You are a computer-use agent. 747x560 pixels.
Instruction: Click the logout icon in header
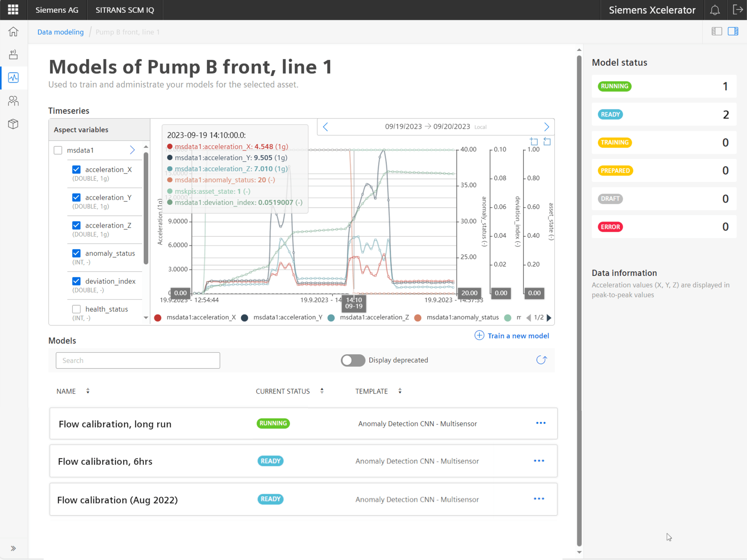click(x=737, y=10)
